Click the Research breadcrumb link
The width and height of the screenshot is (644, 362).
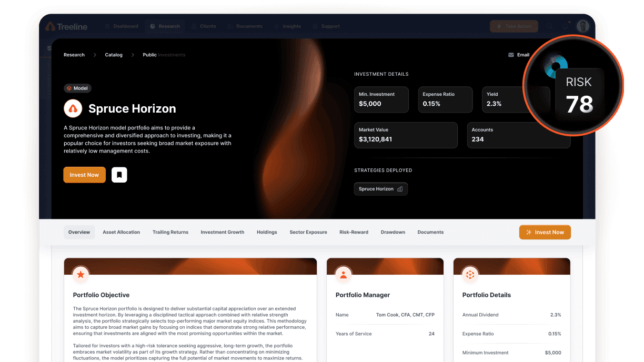(x=74, y=55)
